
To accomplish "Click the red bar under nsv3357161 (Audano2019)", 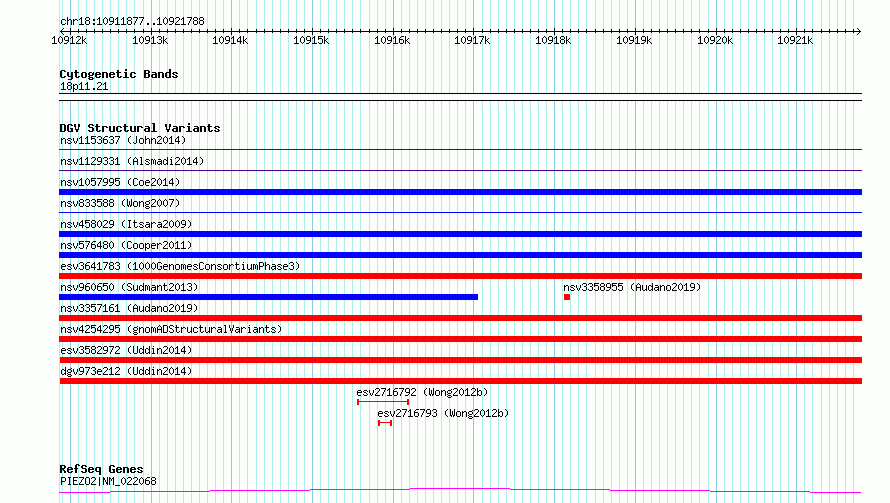I will (x=460, y=318).
